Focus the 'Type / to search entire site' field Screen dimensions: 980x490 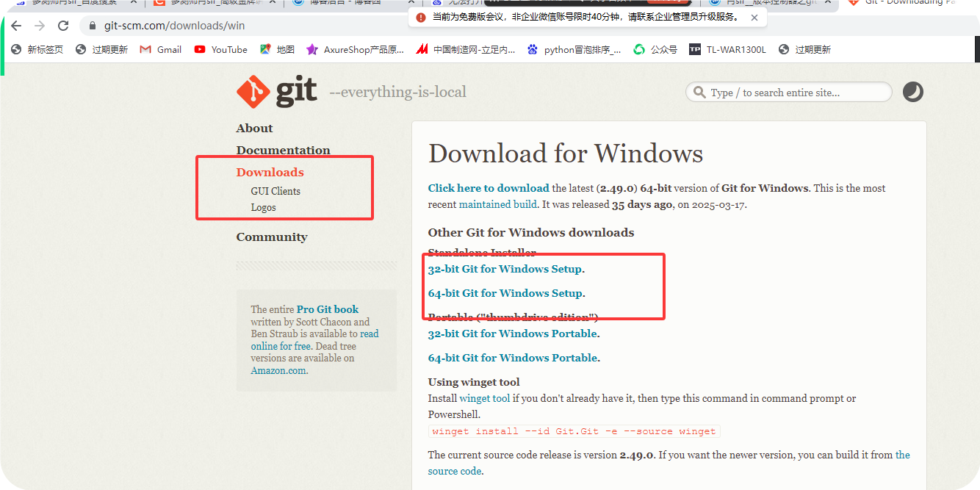tap(789, 93)
